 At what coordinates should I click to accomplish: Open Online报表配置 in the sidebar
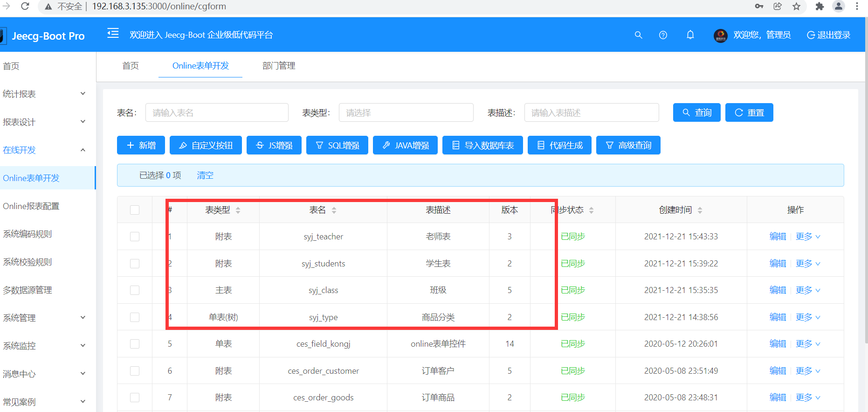(x=31, y=206)
